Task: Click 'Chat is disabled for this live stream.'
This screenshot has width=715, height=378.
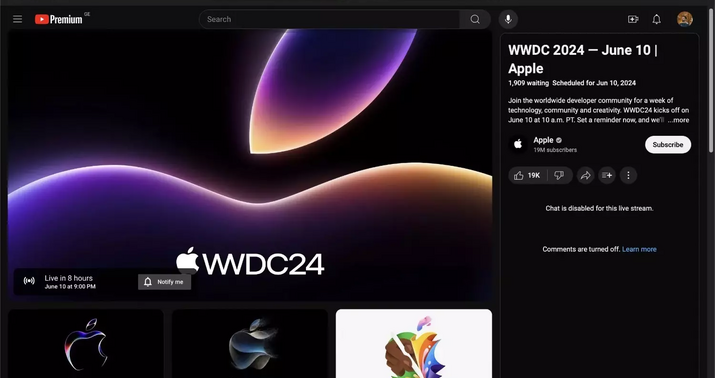Action: [599, 208]
